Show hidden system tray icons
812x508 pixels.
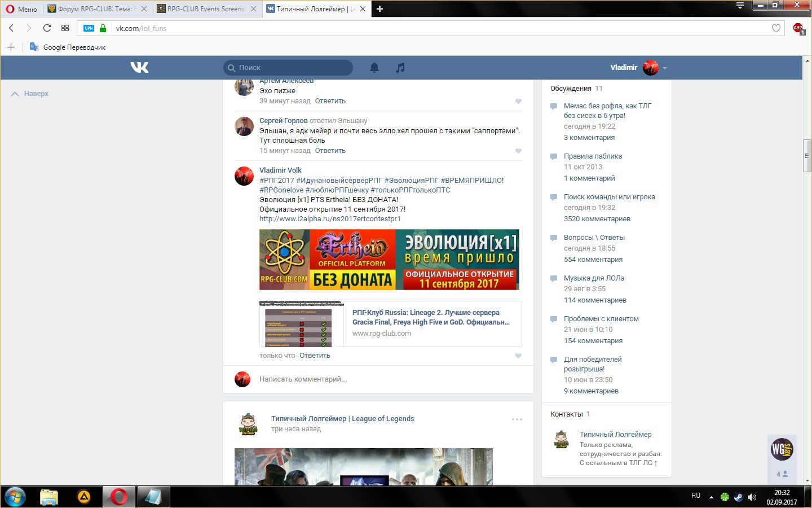coord(711,497)
